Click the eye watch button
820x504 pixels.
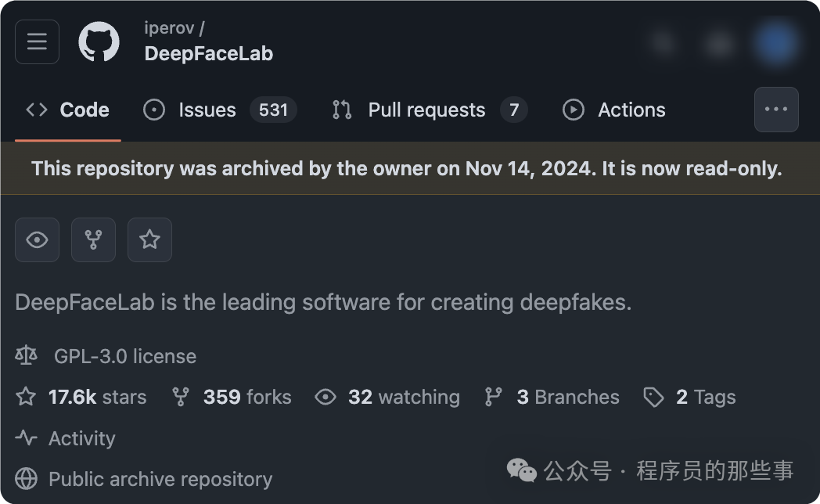[37, 240]
